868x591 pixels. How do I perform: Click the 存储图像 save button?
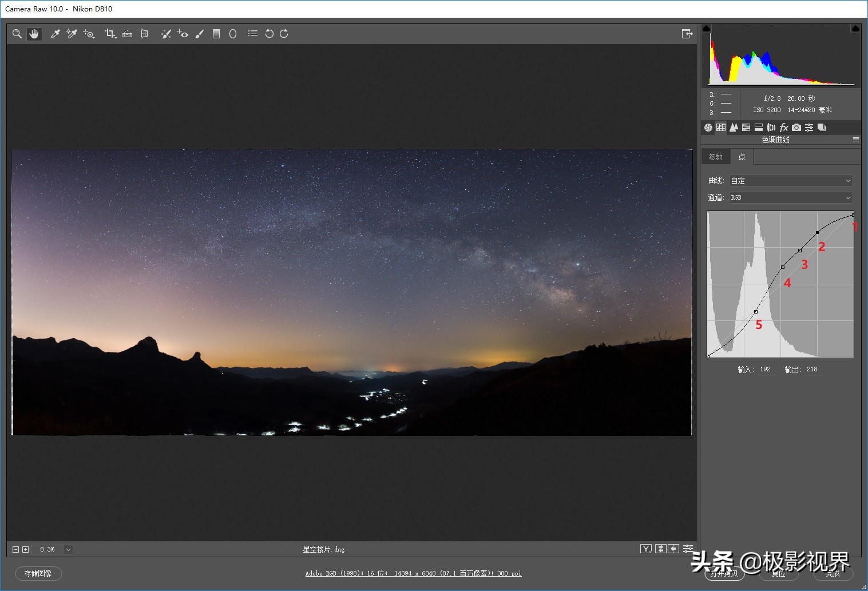tap(38, 573)
